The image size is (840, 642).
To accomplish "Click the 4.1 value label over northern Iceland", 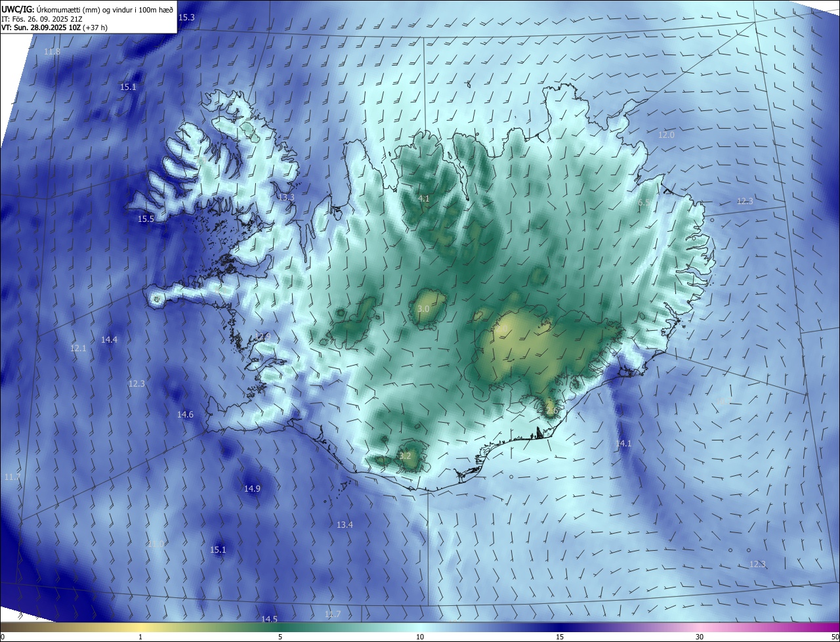I will [424, 198].
